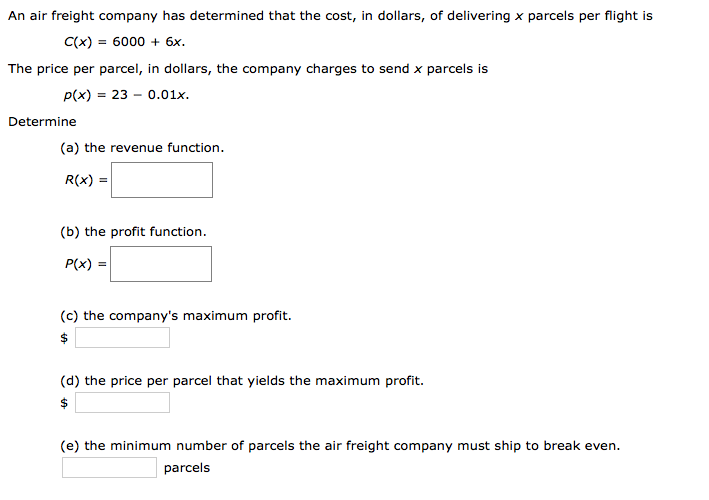Click the dollar sign beside maximum profit field
The width and height of the screenshot is (709, 500).
pyautogui.click(x=64, y=338)
